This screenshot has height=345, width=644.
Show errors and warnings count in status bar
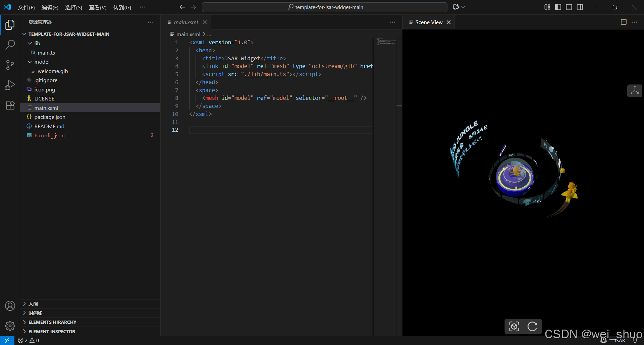pos(29,340)
